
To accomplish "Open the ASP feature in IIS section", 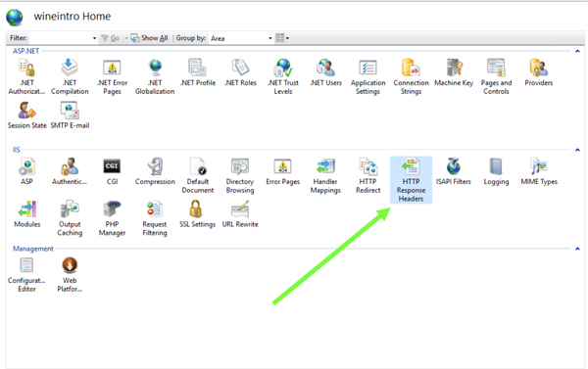I will (x=26, y=171).
